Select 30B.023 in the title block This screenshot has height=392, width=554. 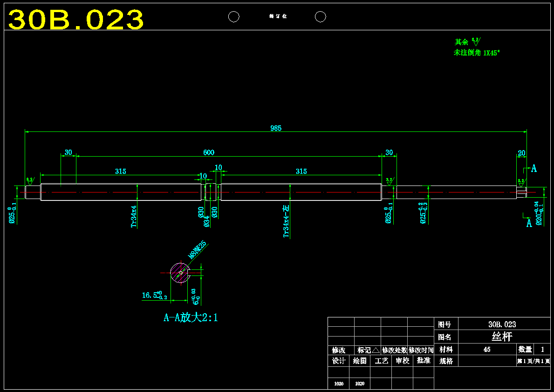pyautogui.click(x=502, y=324)
